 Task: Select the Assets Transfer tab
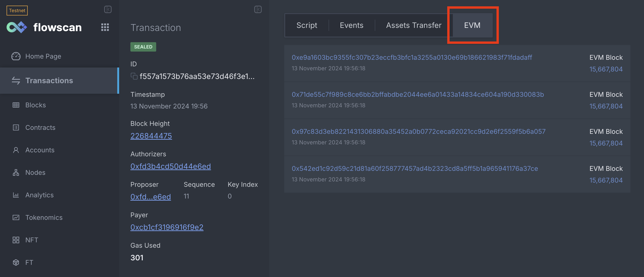(413, 25)
